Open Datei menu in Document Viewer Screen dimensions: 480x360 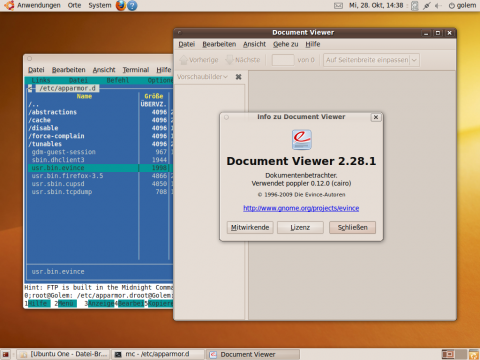click(186, 44)
